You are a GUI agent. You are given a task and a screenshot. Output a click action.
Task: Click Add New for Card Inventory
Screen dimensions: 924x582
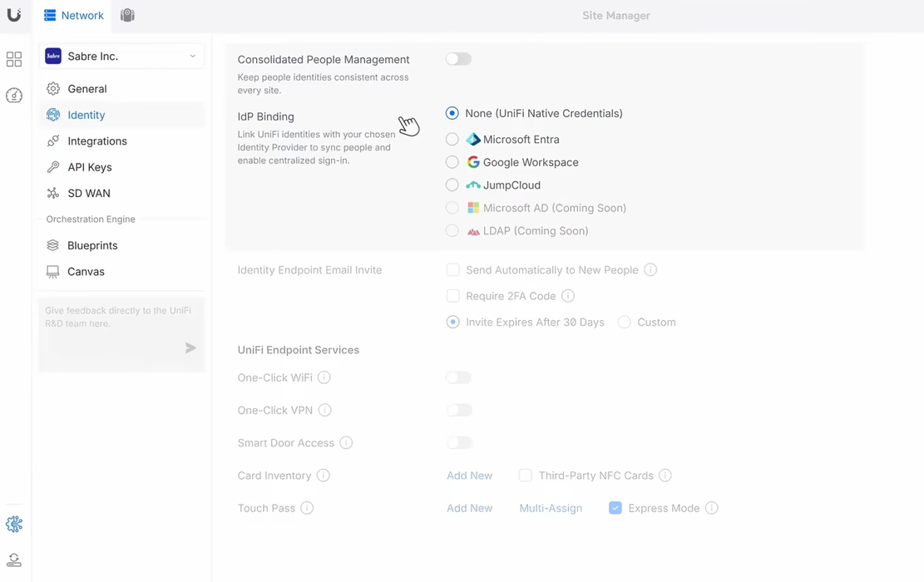[x=469, y=476]
